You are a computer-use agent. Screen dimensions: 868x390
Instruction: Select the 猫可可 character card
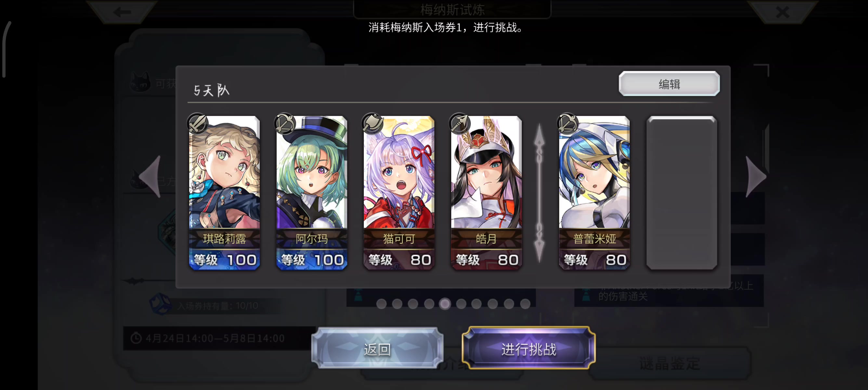click(x=399, y=193)
